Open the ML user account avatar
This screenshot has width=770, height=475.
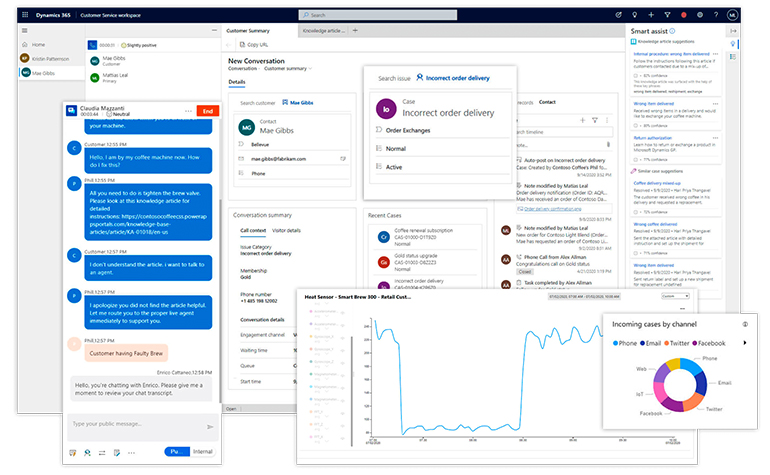[732, 15]
